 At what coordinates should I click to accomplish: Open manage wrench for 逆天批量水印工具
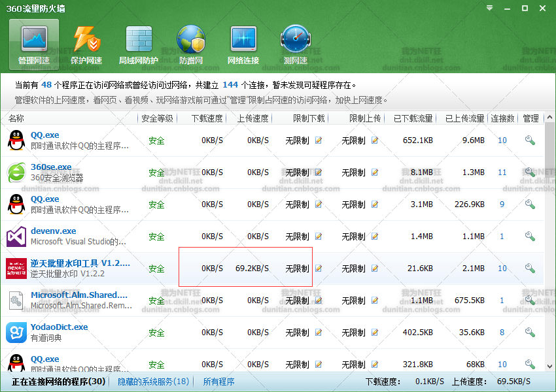tap(530, 269)
